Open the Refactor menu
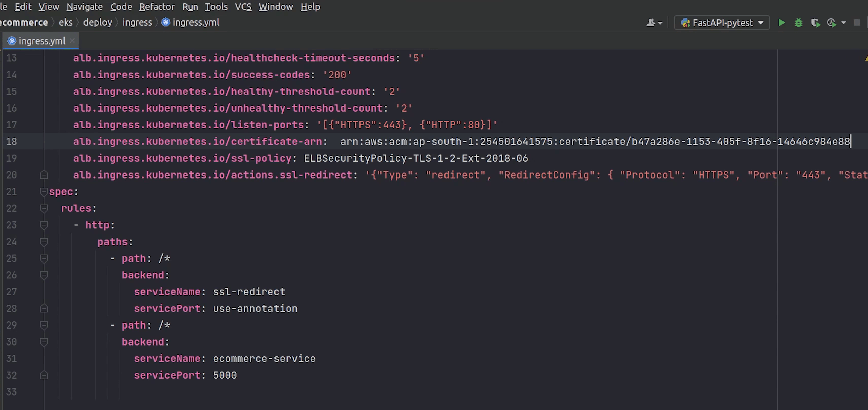Image resolution: width=868 pixels, height=410 pixels. tap(157, 6)
